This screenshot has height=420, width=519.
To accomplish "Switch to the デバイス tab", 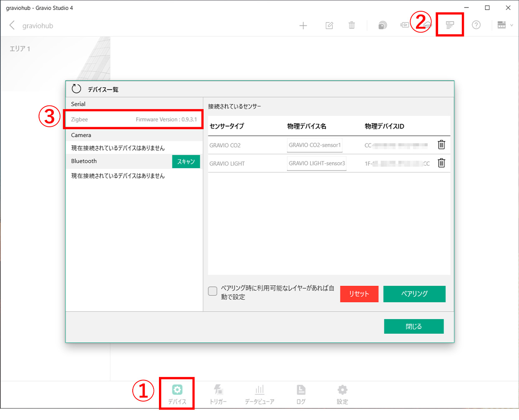I will (177, 394).
